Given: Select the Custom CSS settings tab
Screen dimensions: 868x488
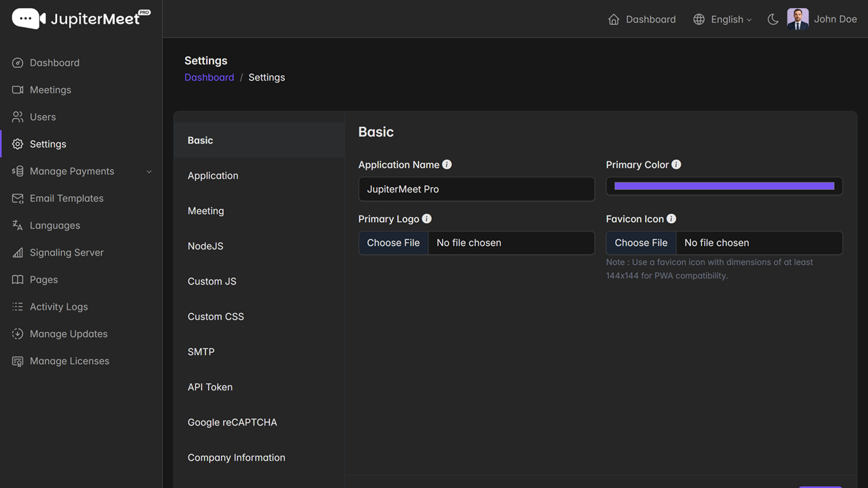Looking at the screenshot, I should pos(216,317).
